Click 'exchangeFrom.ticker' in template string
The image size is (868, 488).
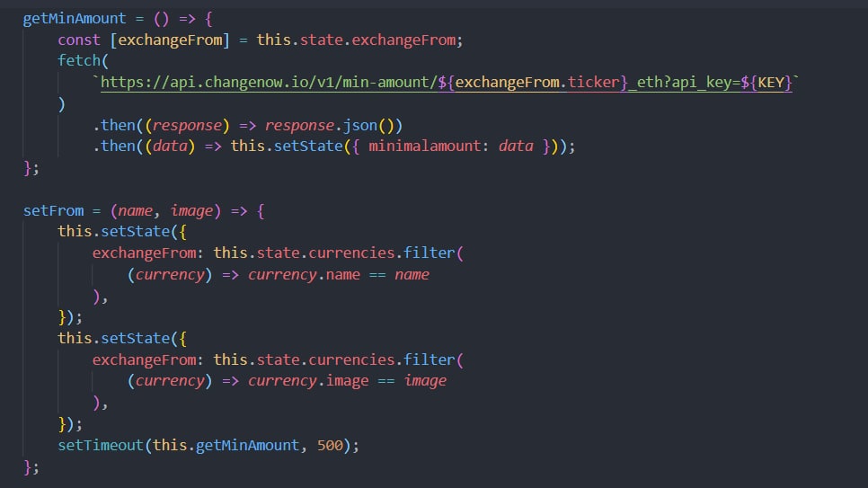pos(537,83)
